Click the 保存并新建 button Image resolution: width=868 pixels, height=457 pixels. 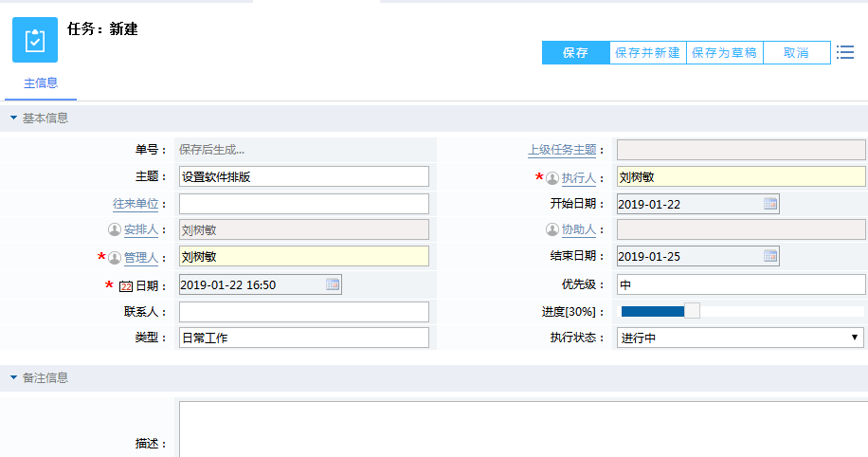click(x=647, y=53)
